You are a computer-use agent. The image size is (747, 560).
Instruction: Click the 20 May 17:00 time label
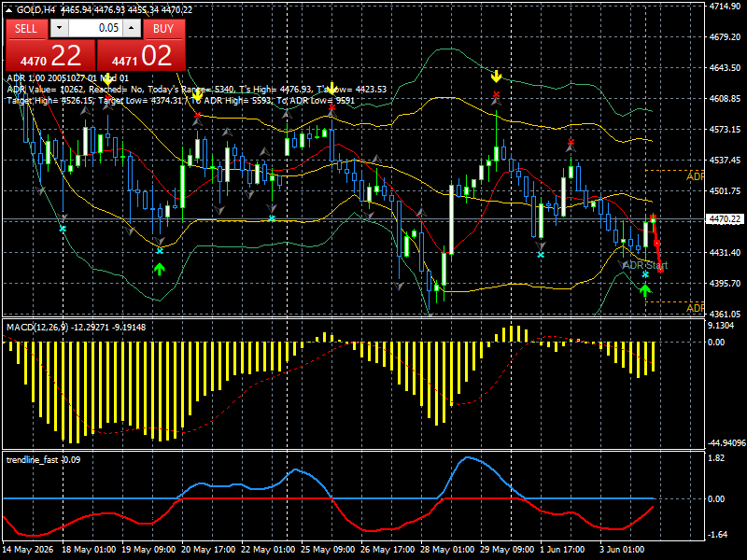[x=208, y=550]
